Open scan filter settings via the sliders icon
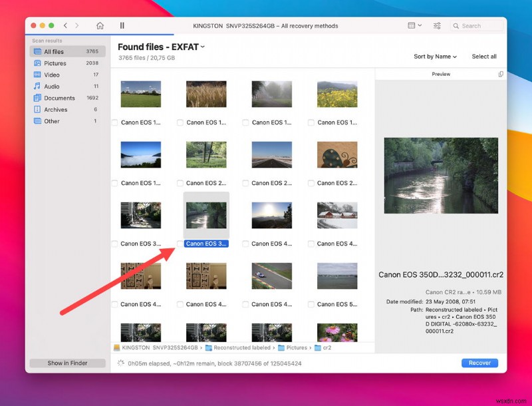 [x=437, y=25]
